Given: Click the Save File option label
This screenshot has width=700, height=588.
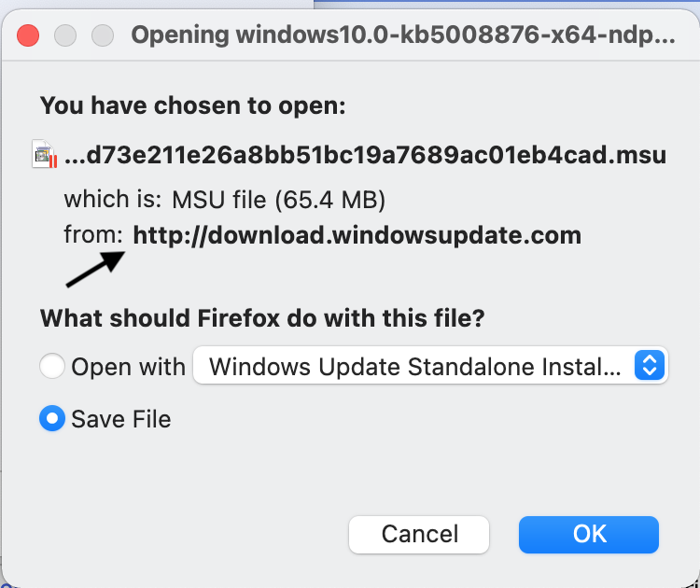Looking at the screenshot, I should point(121,419).
